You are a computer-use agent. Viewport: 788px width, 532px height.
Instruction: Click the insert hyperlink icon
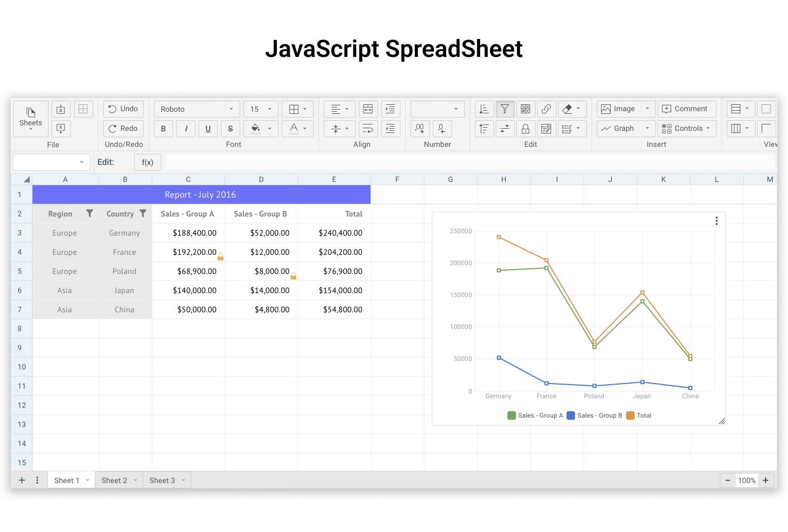tap(546, 109)
